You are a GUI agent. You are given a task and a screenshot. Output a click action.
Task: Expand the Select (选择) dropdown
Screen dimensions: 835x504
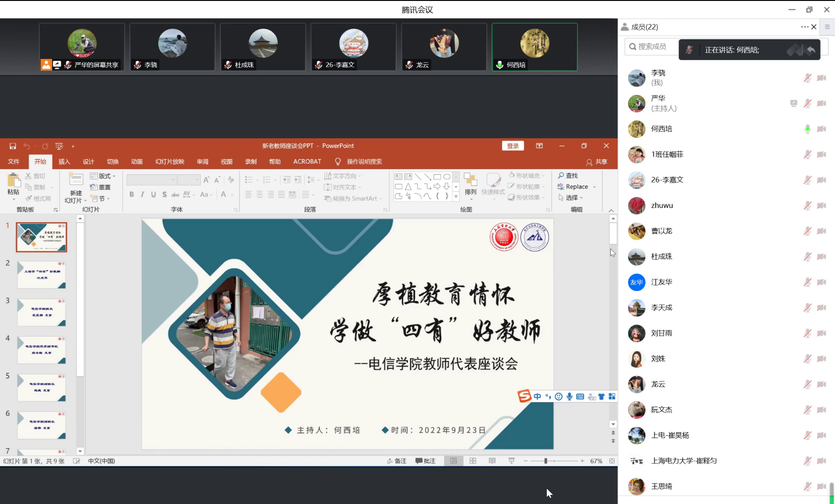point(571,198)
